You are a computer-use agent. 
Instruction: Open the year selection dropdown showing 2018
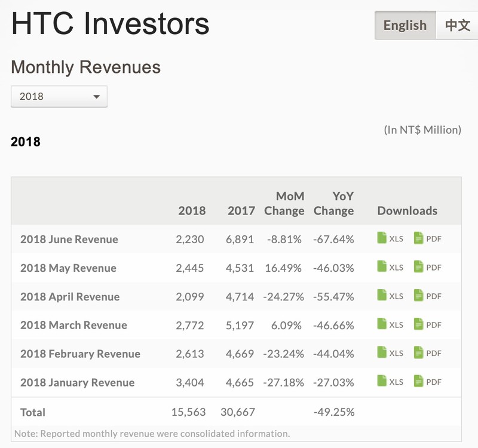tap(58, 96)
